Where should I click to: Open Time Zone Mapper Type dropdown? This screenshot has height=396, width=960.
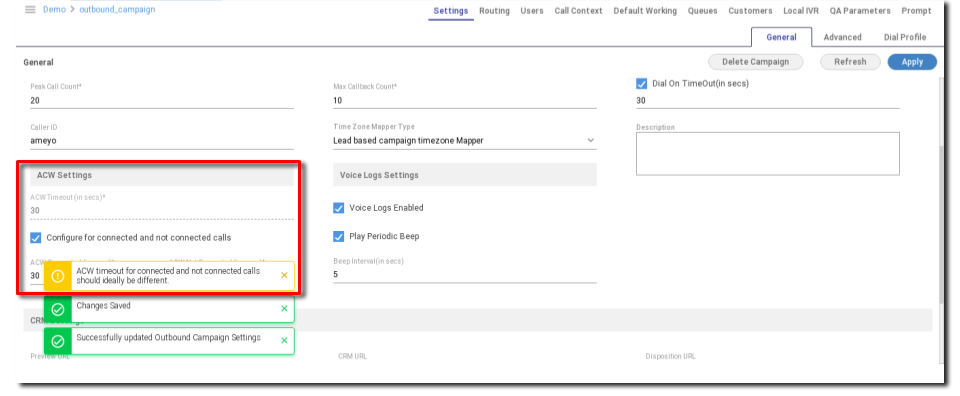pyautogui.click(x=465, y=141)
